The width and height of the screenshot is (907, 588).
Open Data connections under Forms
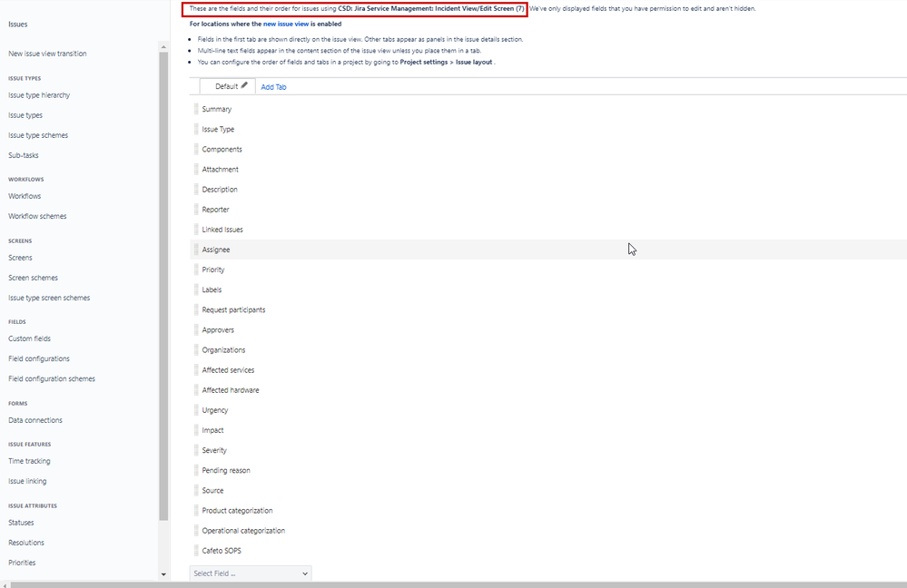[35, 420]
